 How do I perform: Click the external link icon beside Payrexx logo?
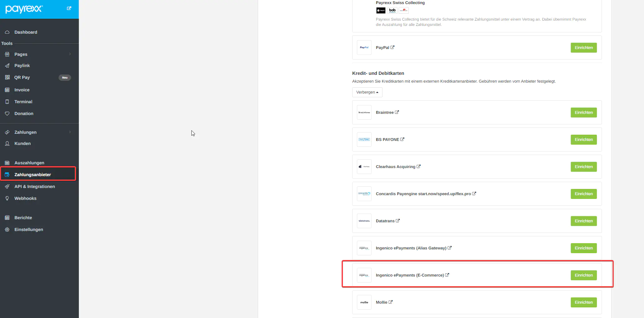point(69,8)
